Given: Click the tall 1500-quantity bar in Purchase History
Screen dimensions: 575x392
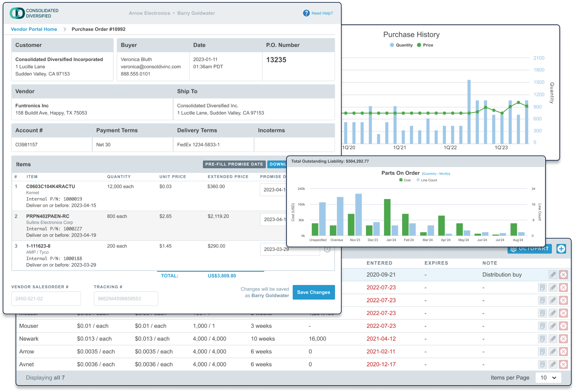Looking at the screenshot, I should click(x=469, y=112).
